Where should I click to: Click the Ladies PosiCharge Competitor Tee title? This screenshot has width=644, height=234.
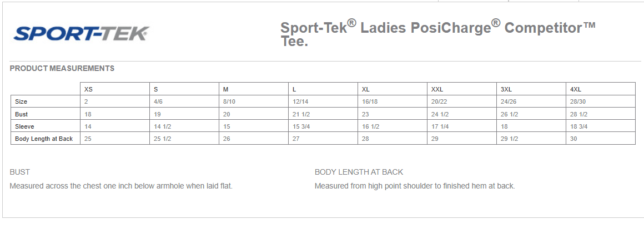[x=437, y=33]
